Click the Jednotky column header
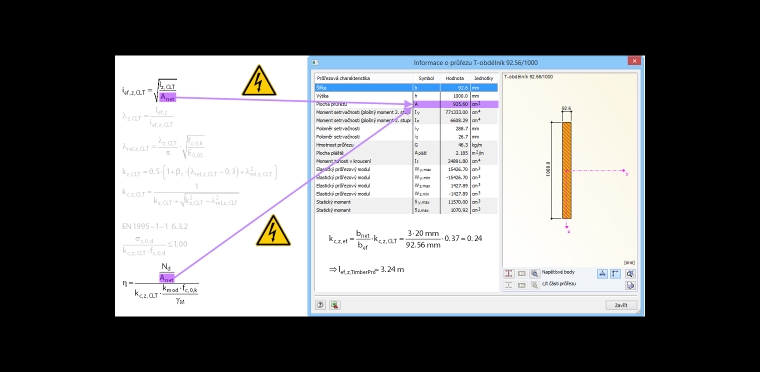This screenshot has height=372, width=760. click(x=484, y=78)
